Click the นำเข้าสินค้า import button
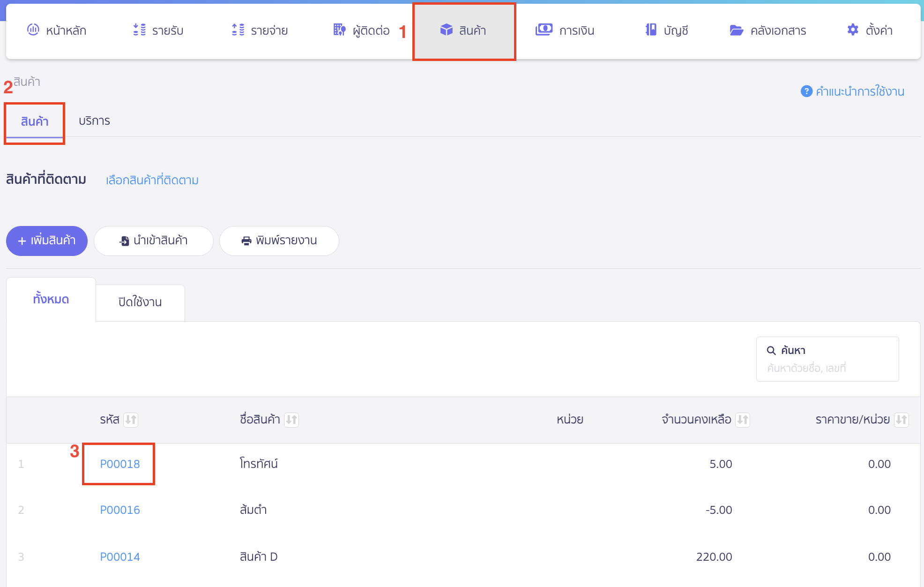Image resolution: width=924 pixels, height=587 pixels. tap(154, 241)
